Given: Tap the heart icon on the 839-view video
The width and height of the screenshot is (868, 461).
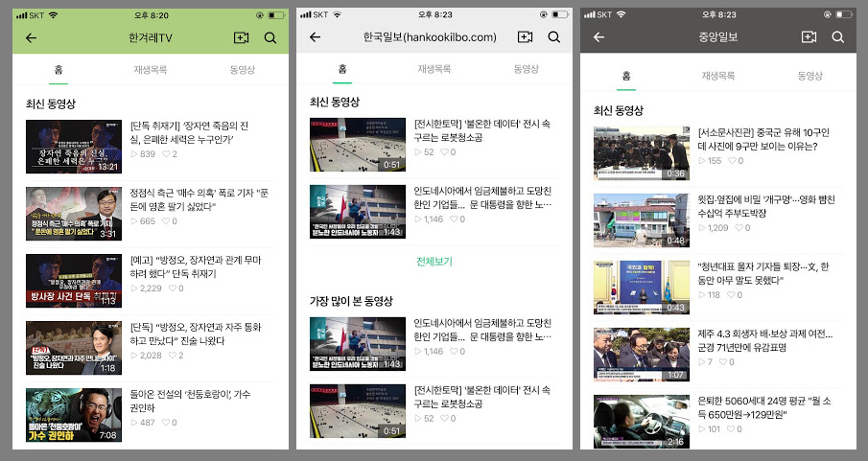Looking at the screenshot, I should [166, 154].
